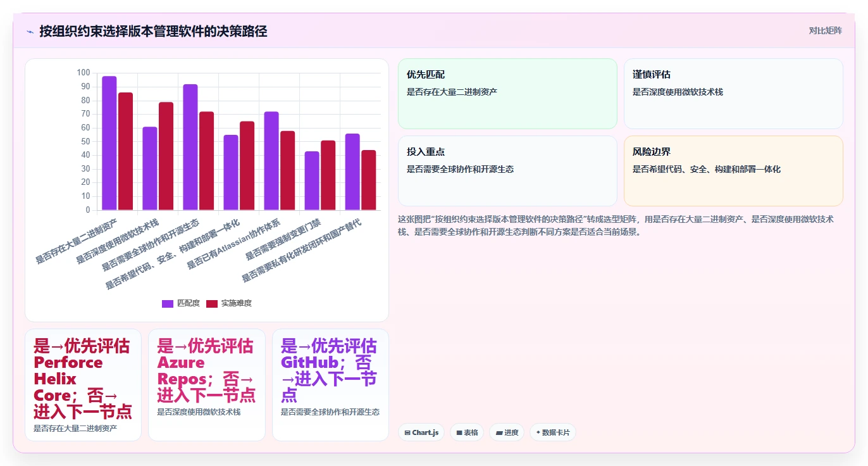Click the 风险边界 card heading
This screenshot has width=868, height=466.
point(651,152)
